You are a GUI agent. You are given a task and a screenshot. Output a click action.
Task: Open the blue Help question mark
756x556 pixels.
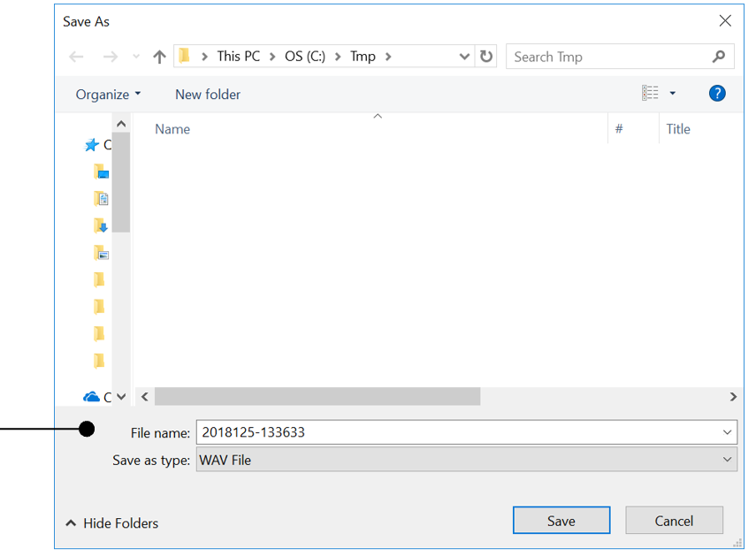point(717,93)
